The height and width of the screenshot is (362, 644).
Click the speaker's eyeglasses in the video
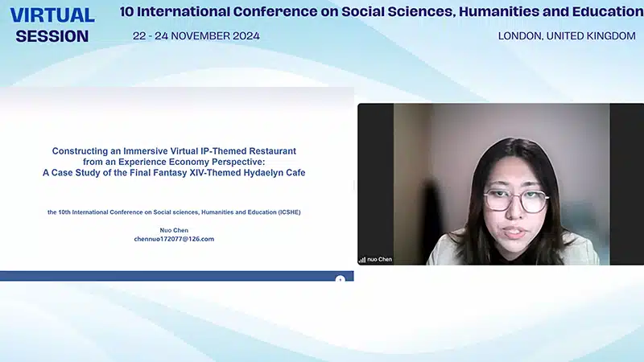[x=515, y=200]
